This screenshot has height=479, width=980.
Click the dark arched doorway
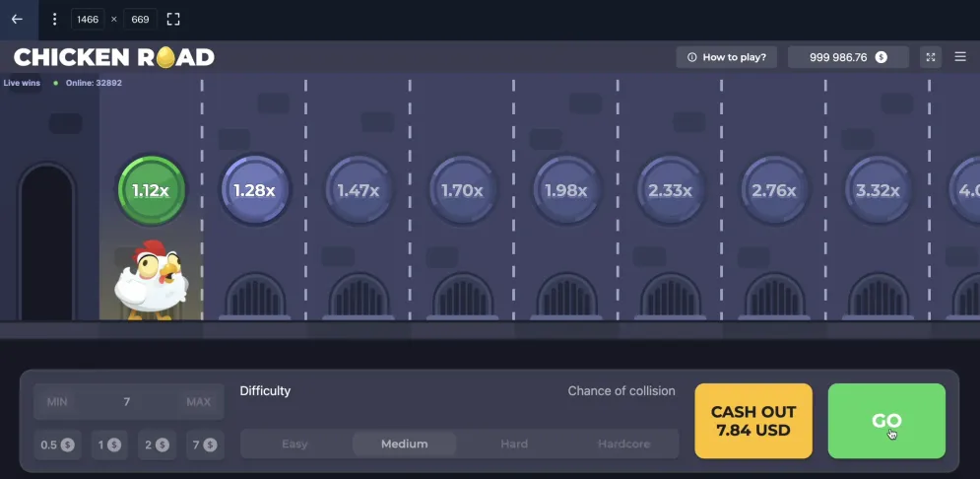pos(47,242)
